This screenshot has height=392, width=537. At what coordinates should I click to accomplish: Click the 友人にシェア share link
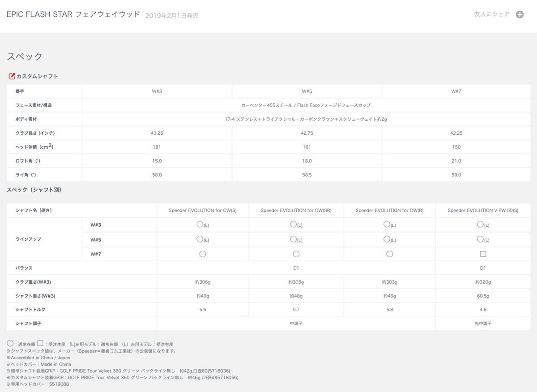(x=492, y=14)
